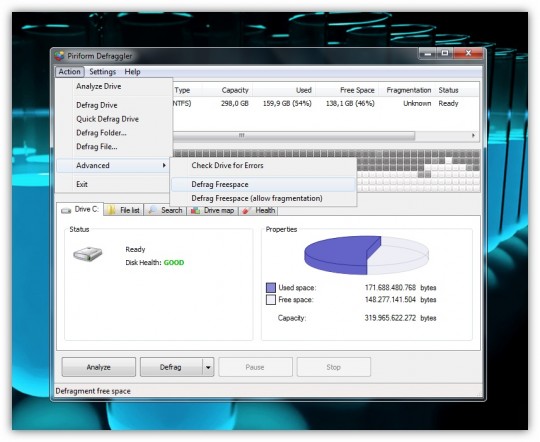Image resolution: width=540 pixels, height=442 pixels.
Task: Click the Unknown fragmentation cell
Action: 417,103
